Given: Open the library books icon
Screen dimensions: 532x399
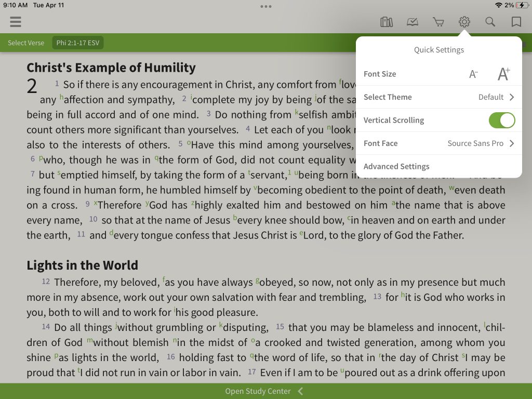Looking at the screenshot, I should point(387,22).
